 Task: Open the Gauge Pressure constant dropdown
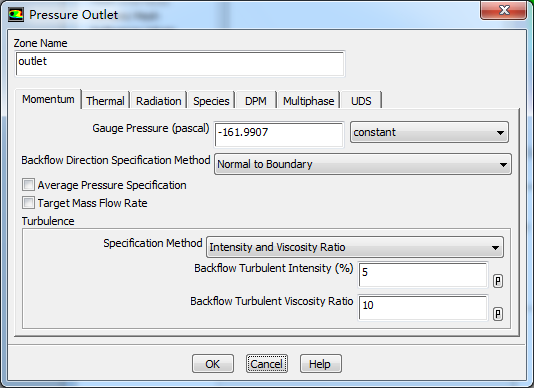click(429, 132)
